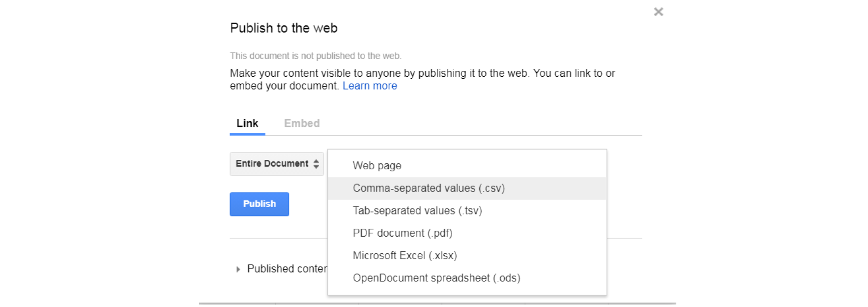Open the Learn more link
Screen dimensions: 868x307
click(x=370, y=86)
